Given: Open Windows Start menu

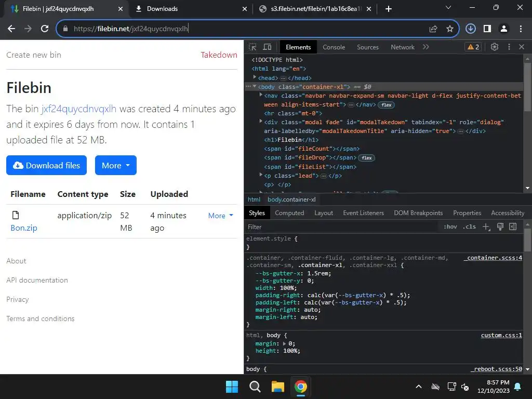Looking at the screenshot, I should click(x=232, y=387).
